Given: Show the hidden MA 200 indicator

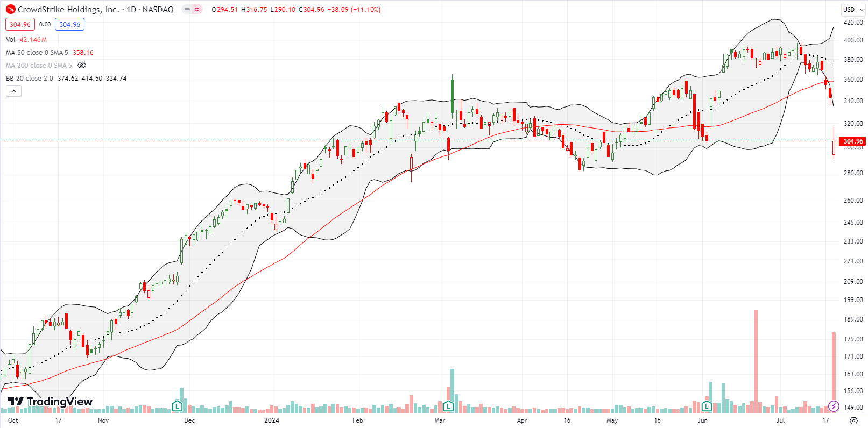Looking at the screenshot, I should pyautogui.click(x=82, y=65).
